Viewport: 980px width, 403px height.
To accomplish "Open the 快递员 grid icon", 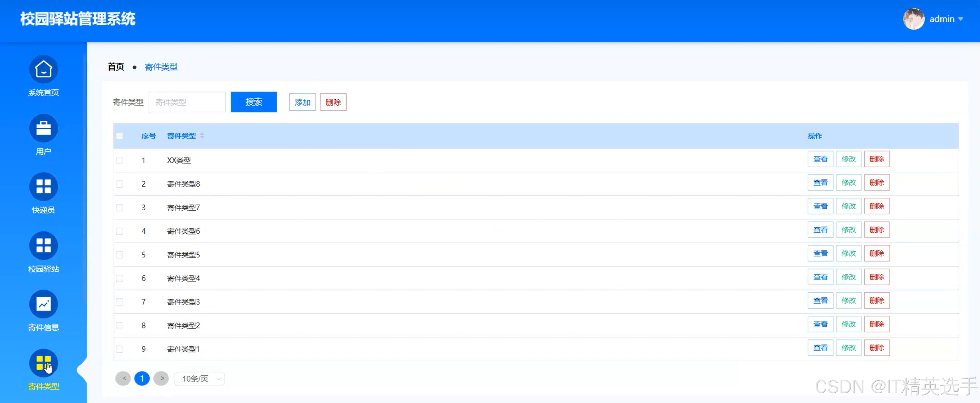I will point(43,187).
